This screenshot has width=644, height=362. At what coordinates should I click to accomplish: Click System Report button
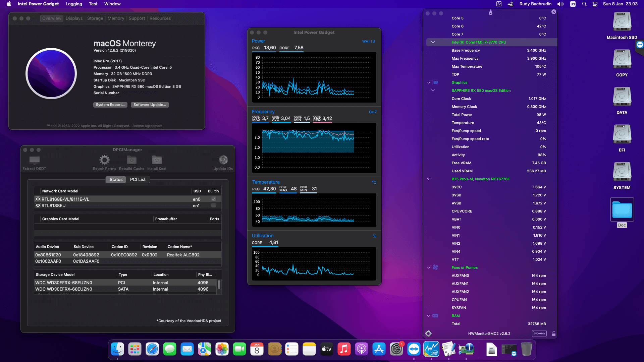(x=110, y=105)
